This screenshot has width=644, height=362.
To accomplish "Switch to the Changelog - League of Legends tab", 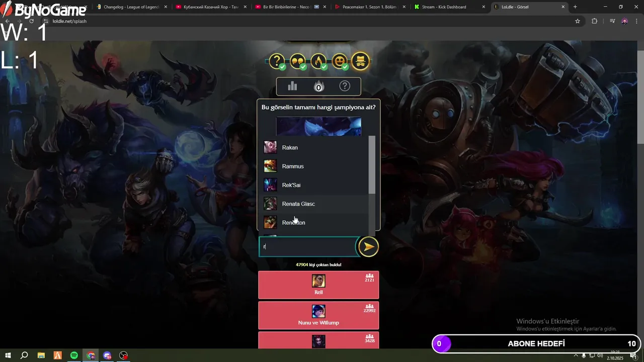I will tap(130, 7).
